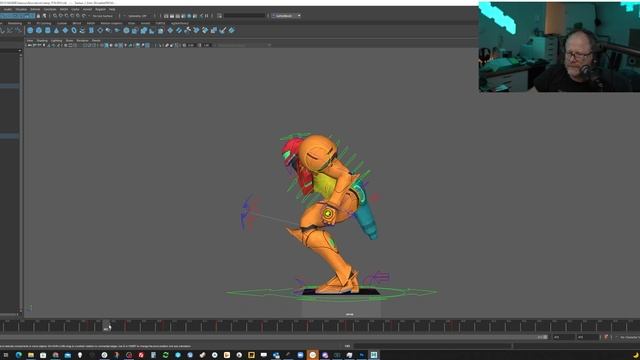Viewport: 640px width, 360px height.
Task: Open File Explorer from the taskbar
Action: 31,355
